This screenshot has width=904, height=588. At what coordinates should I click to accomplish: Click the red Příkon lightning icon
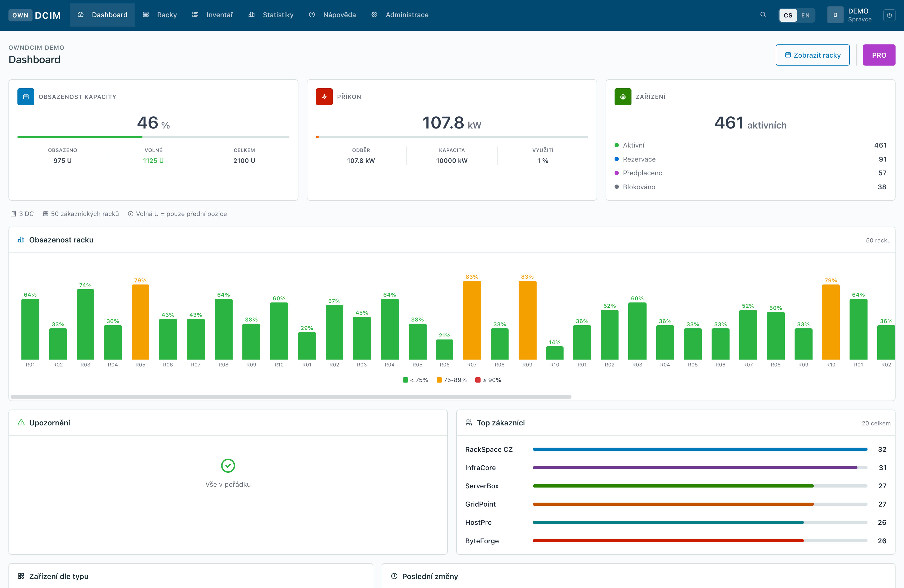click(x=324, y=97)
